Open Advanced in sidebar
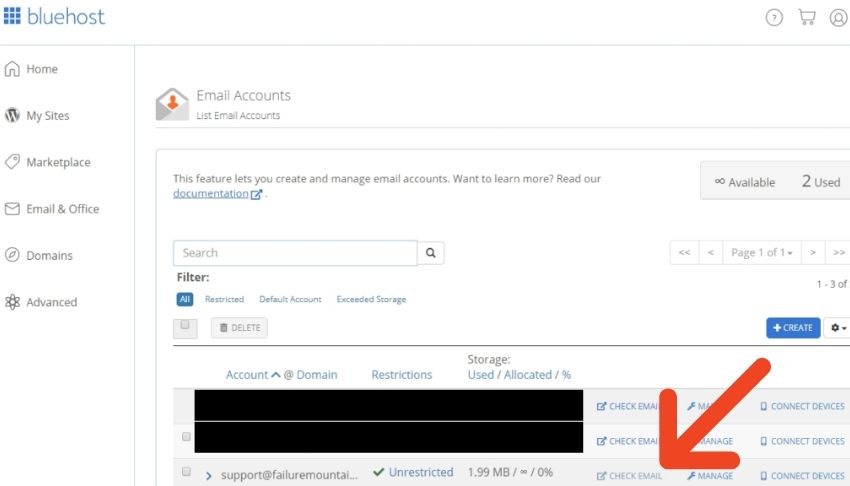 click(x=41, y=302)
